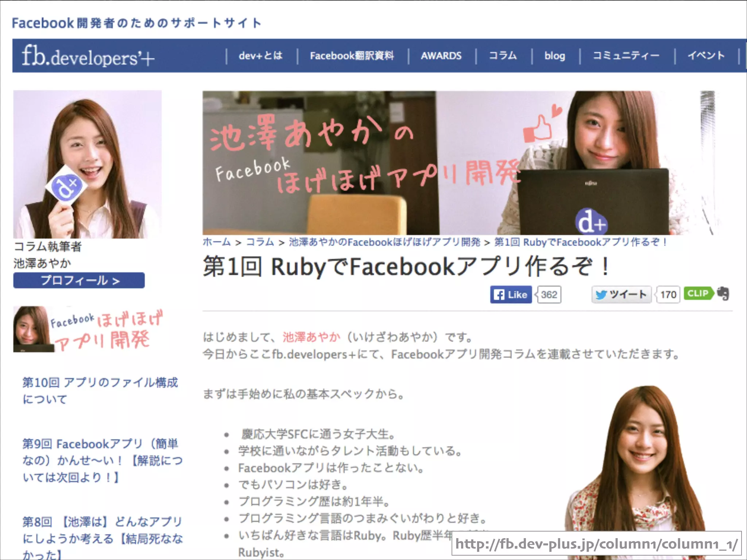Open the プロフィール > profile button
This screenshot has width=747, height=560.
pyautogui.click(x=79, y=280)
